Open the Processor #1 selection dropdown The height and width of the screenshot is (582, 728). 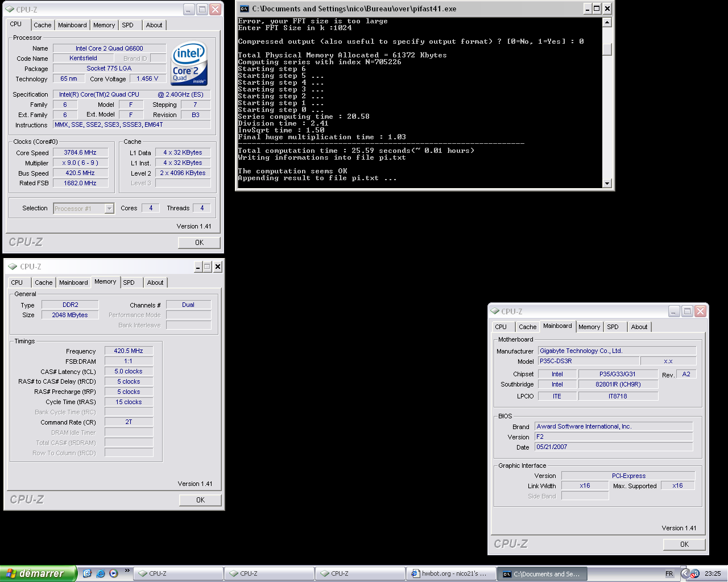(x=109, y=209)
